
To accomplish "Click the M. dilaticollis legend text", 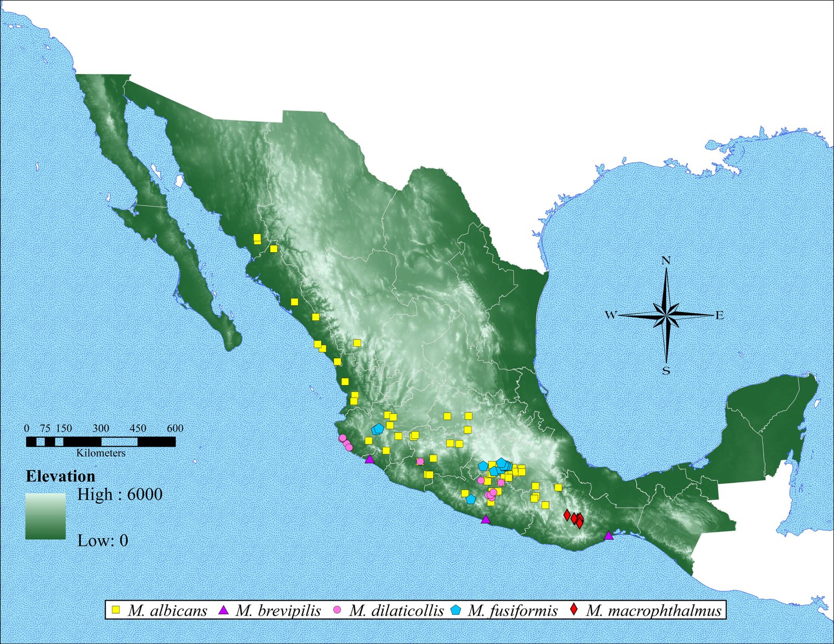I will (x=396, y=610).
